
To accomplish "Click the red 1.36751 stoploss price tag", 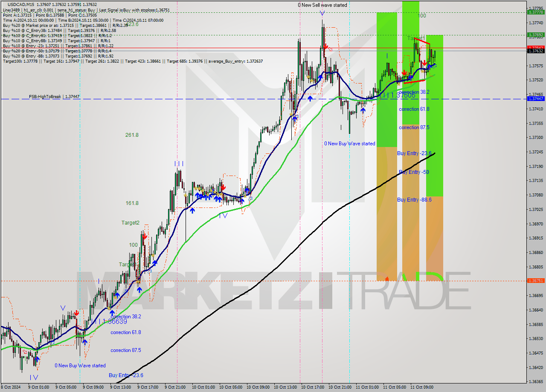I will click(x=536, y=281).
